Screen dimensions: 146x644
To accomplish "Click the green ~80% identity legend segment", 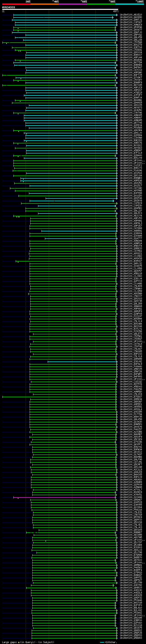I will (x=101, y=4).
